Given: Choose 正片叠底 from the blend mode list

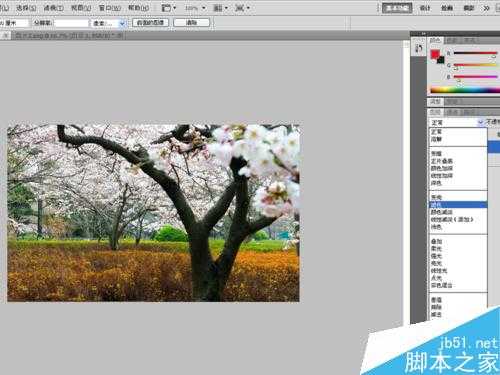Looking at the screenshot, I should click(442, 161).
